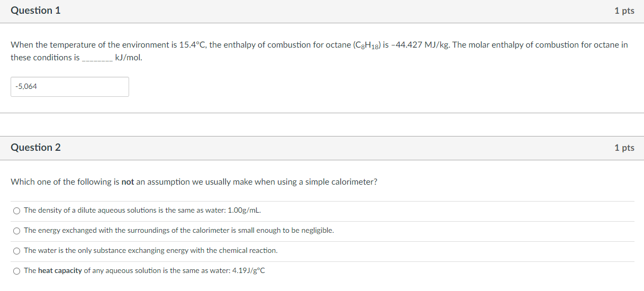Click the '15.4°C' temperature text
Screen dimensions: 644x291
tap(193, 45)
